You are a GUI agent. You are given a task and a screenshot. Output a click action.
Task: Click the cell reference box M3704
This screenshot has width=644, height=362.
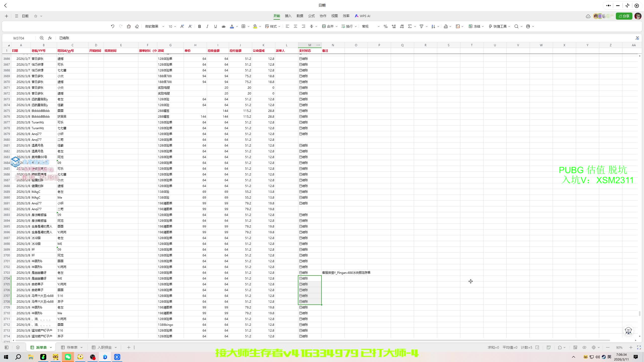tap(19, 38)
